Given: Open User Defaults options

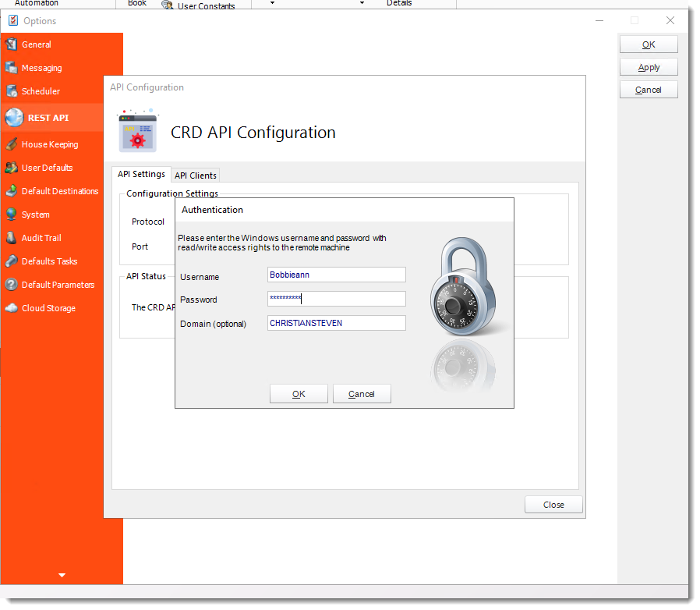Looking at the screenshot, I should coord(49,168).
